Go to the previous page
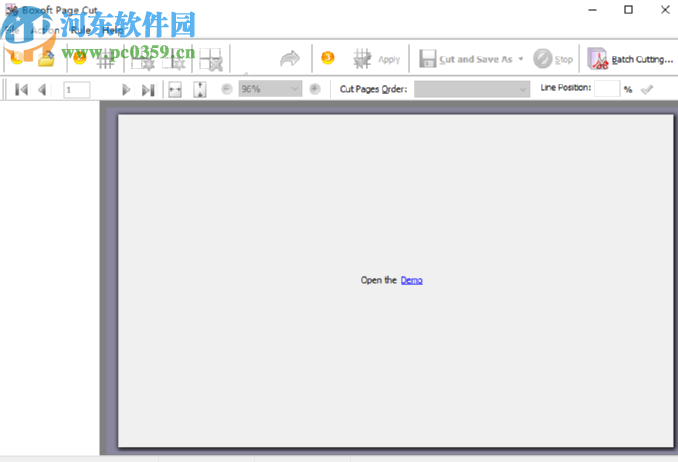The image size is (678, 462). pos(42,90)
